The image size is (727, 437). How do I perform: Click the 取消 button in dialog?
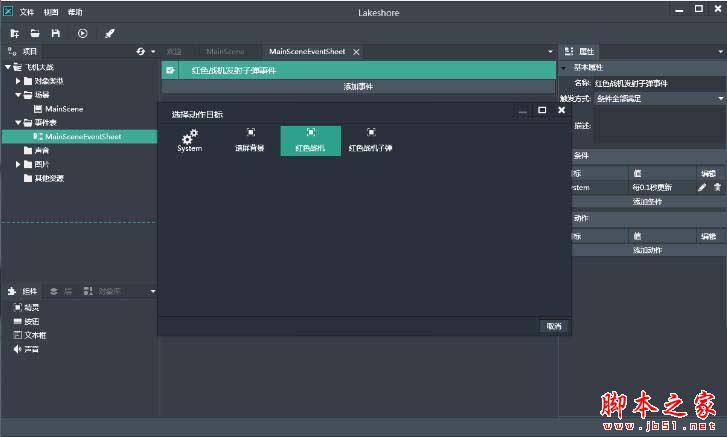click(x=554, y=326)
